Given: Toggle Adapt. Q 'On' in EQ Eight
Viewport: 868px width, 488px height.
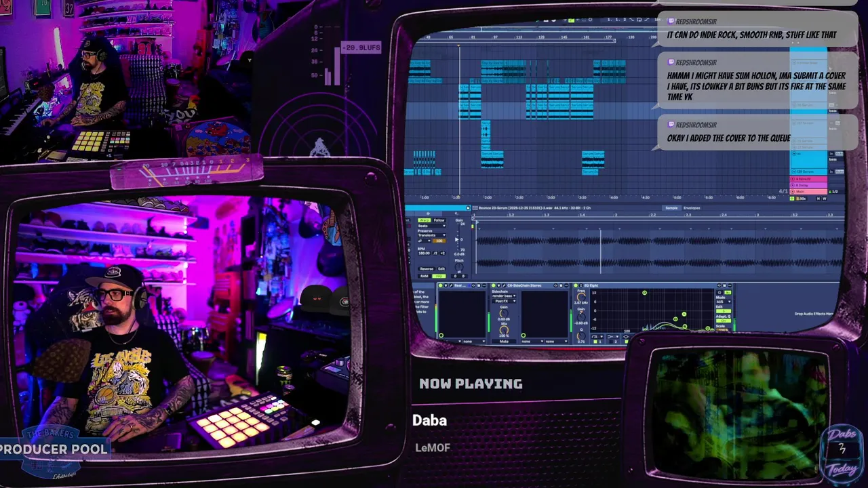Looking at the screenshot, I should pyautogui.click(x=724, y=321).
